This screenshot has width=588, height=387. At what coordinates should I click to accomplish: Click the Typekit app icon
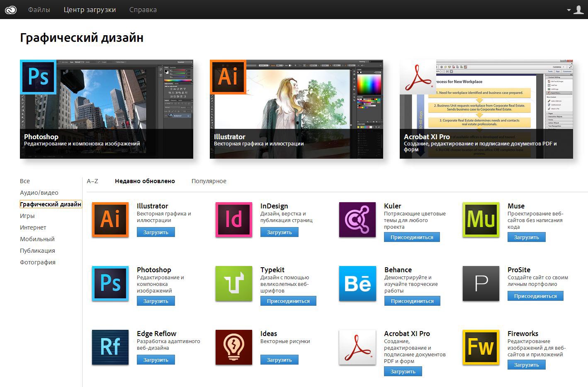tap(234, 283)
